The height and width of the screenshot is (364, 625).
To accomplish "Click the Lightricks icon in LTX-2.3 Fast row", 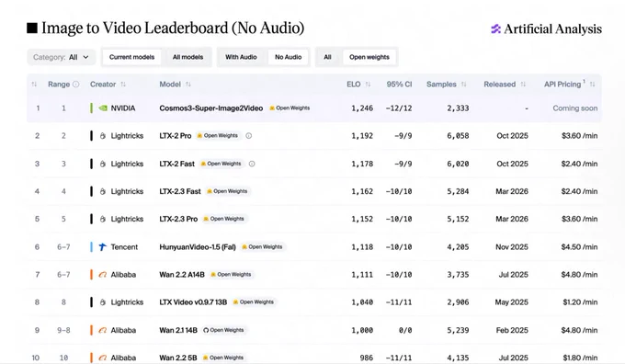I will tap(103, 191).
